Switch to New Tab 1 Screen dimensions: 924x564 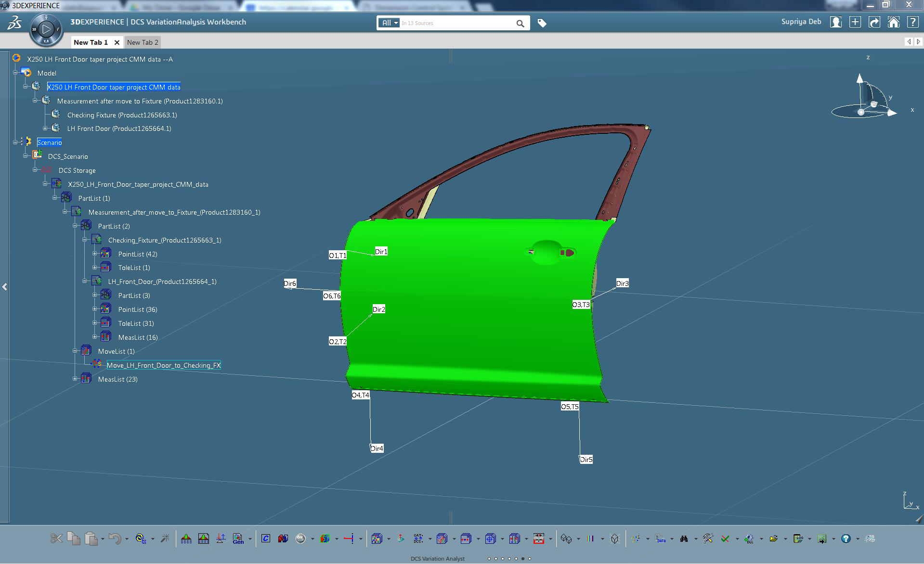coord(91,42)
